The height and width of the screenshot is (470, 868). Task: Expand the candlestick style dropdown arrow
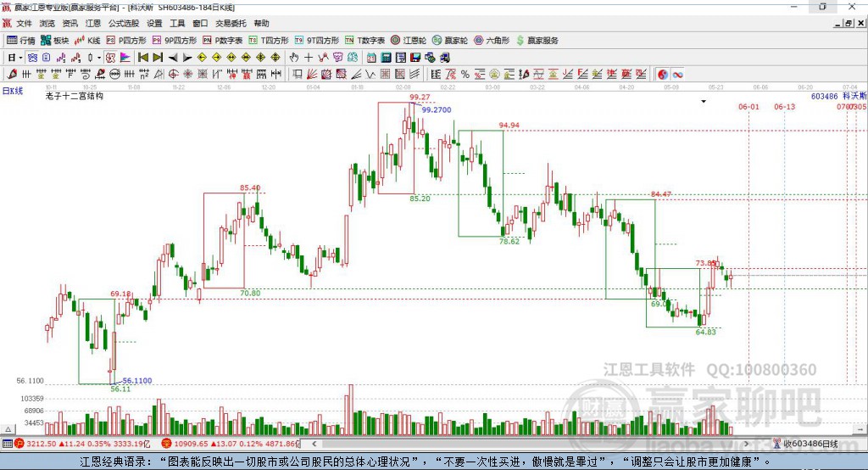tap(99, 58)
